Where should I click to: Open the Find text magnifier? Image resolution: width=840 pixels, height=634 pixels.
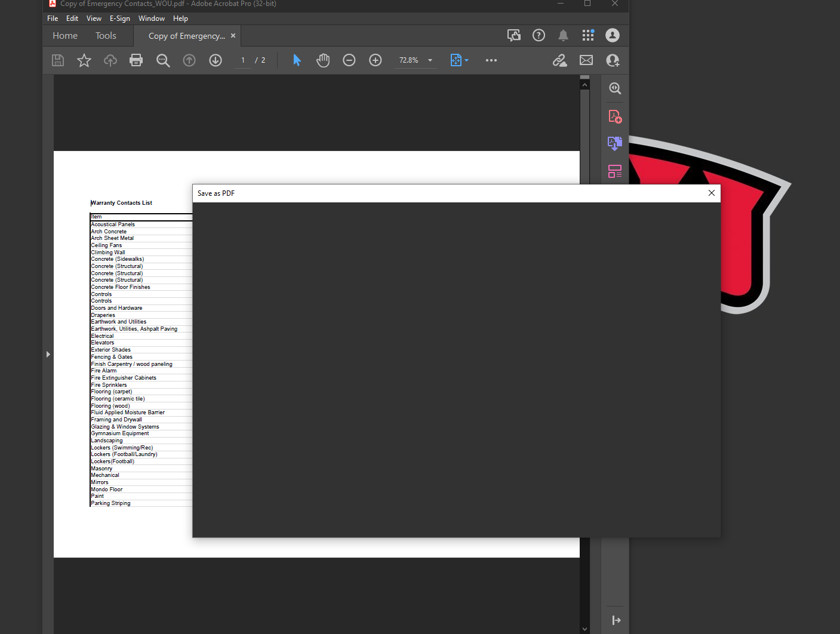163,60
